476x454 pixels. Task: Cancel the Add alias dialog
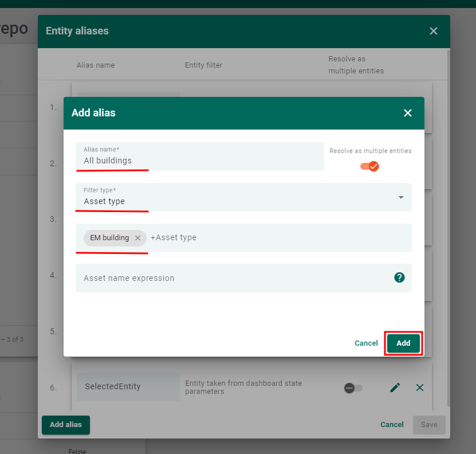pyautogui.click(x=366, y=343)
